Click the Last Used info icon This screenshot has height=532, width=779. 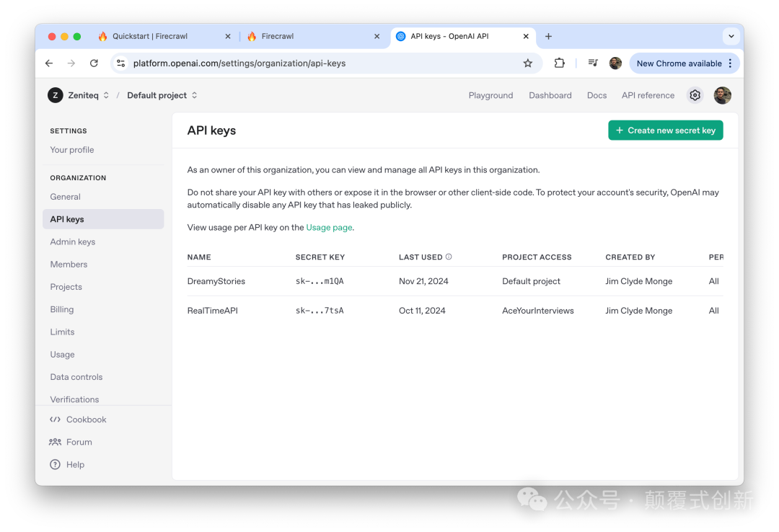click(x=449, y=257)
